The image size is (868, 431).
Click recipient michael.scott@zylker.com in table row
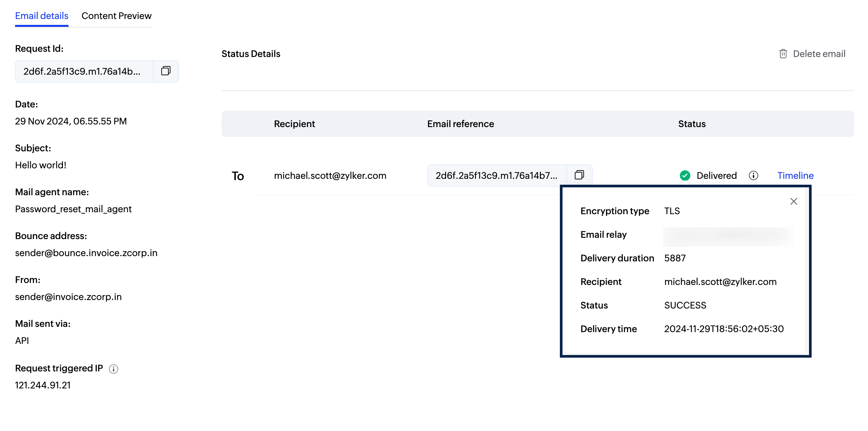coord(330,176)
